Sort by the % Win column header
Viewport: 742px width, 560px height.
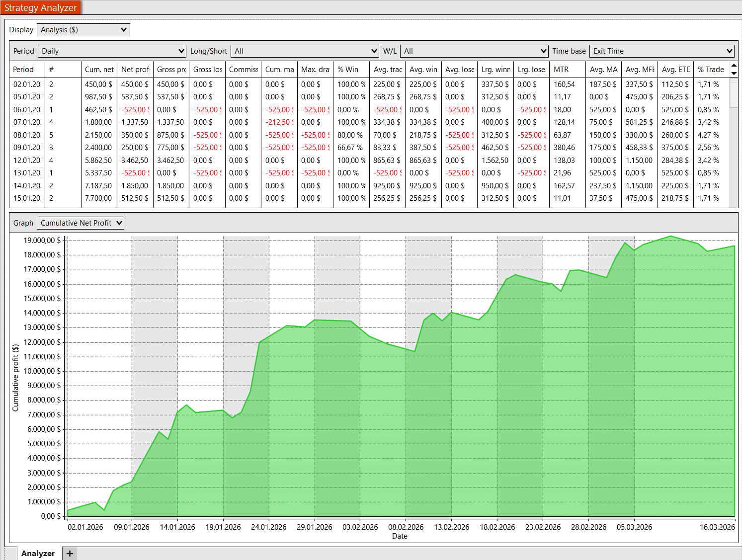coord(351,70)
